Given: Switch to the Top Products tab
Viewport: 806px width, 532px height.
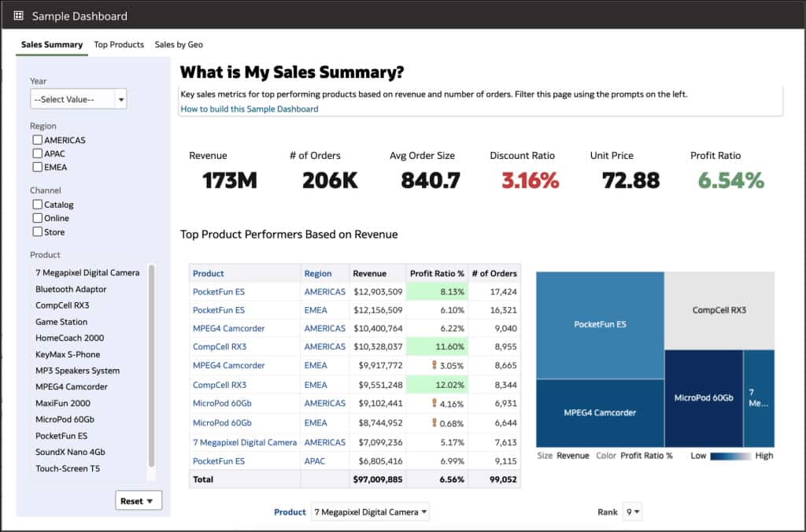Looking at the screenshot, I should click(119, 45).
